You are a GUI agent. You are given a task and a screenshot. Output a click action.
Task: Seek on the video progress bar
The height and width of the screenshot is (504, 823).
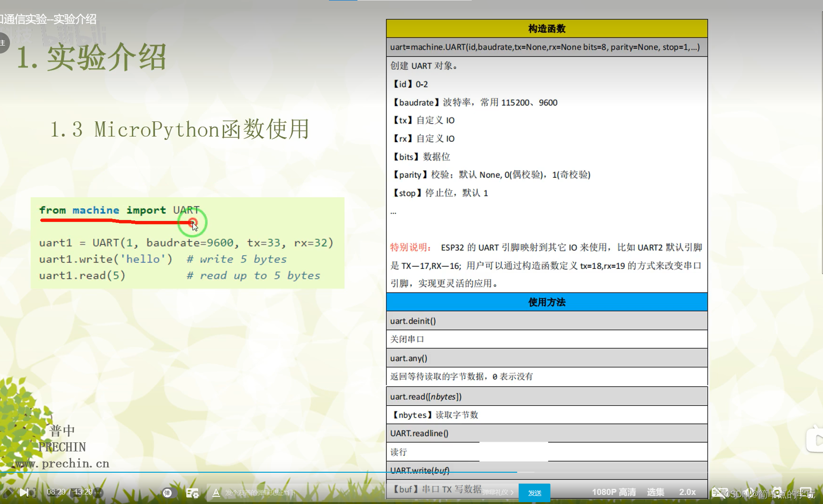(411, 472)
